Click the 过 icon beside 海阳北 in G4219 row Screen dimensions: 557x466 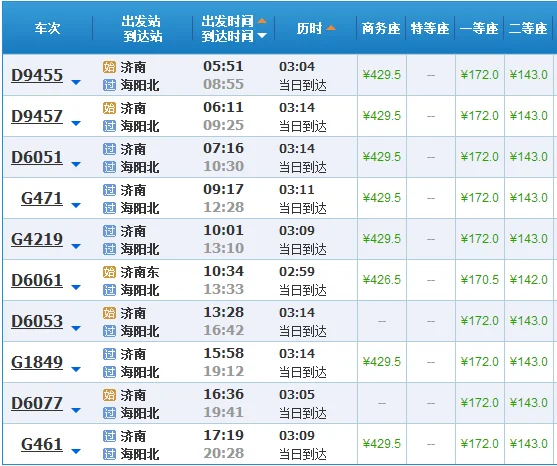point(109,249)
